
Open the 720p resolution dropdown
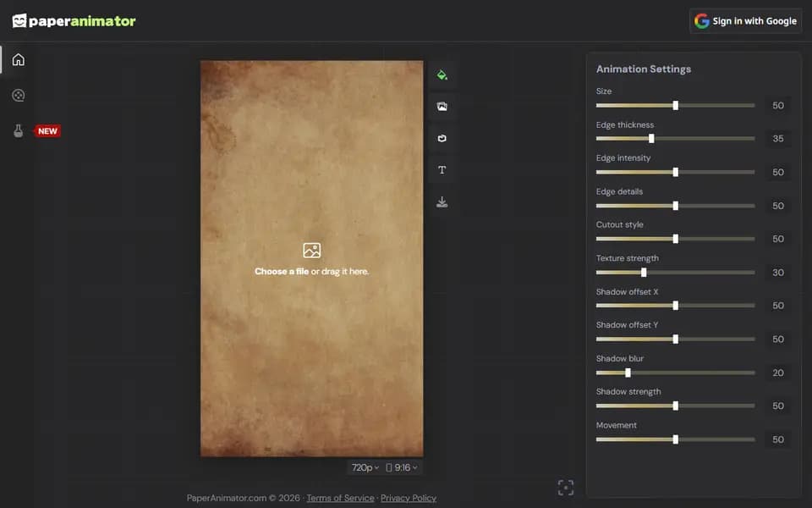365,467
